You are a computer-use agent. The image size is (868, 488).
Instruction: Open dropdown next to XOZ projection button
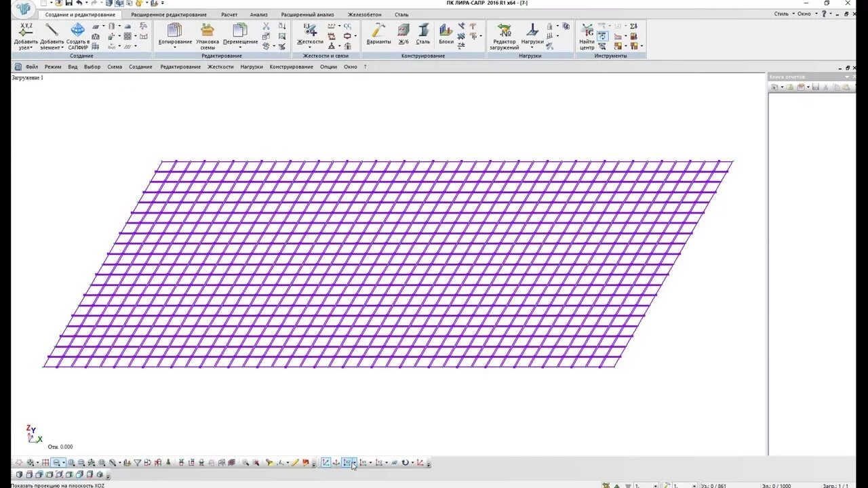(354, 463)
